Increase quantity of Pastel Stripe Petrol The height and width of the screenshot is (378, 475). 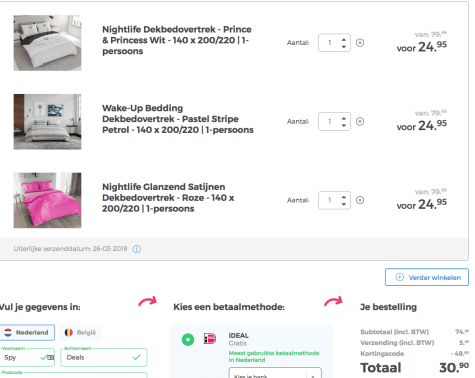tap(344, 118)
